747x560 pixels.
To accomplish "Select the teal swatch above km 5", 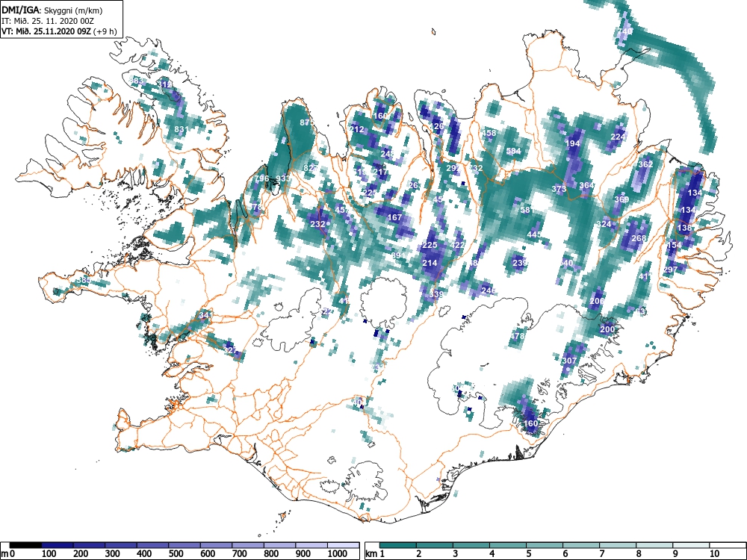I will pyautogui.click(x=545, y=545).
